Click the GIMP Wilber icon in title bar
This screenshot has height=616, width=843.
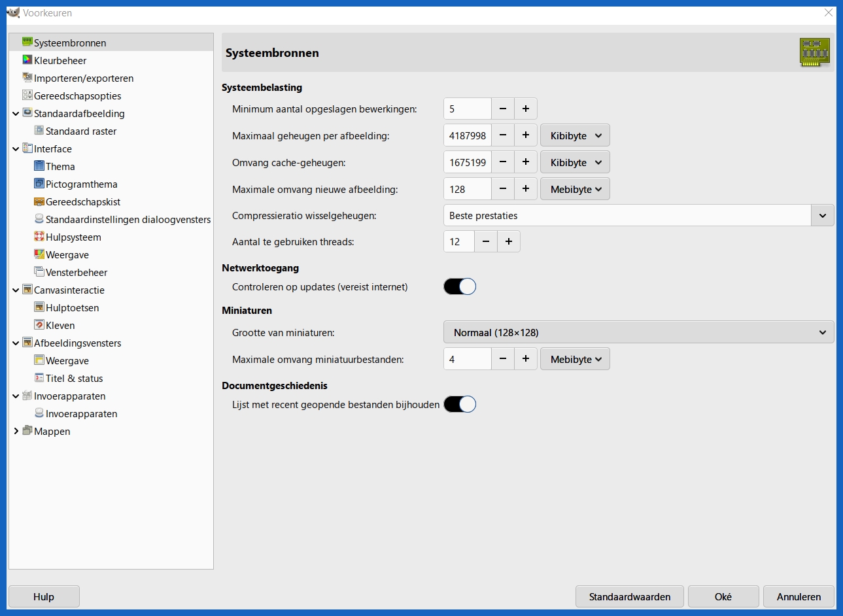coord(13,12)
